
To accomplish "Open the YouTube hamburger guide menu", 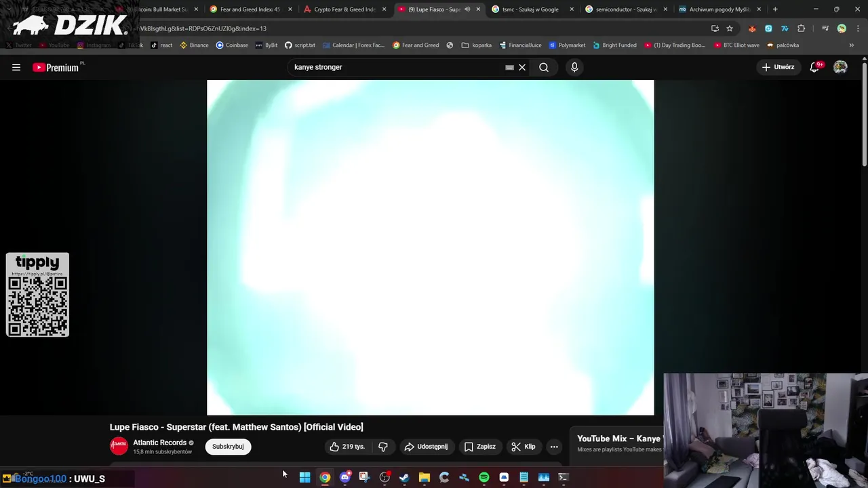I will tap(16, 67).
